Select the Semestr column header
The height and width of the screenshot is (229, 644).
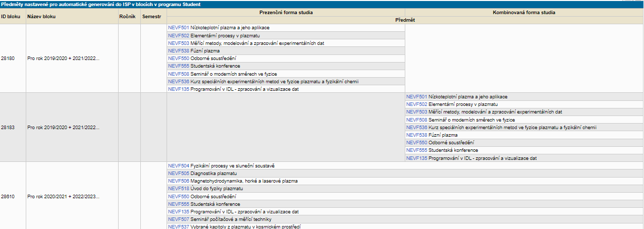click(x=151, y=16)
